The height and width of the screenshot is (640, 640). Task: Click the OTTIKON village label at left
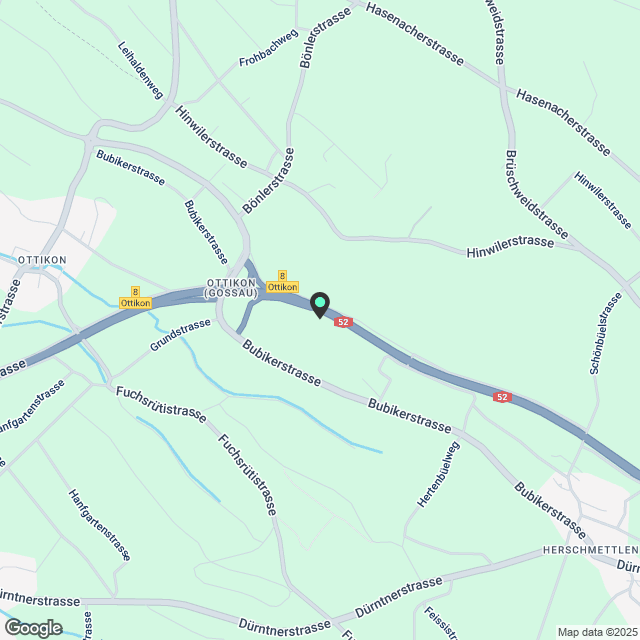point(42,260)
